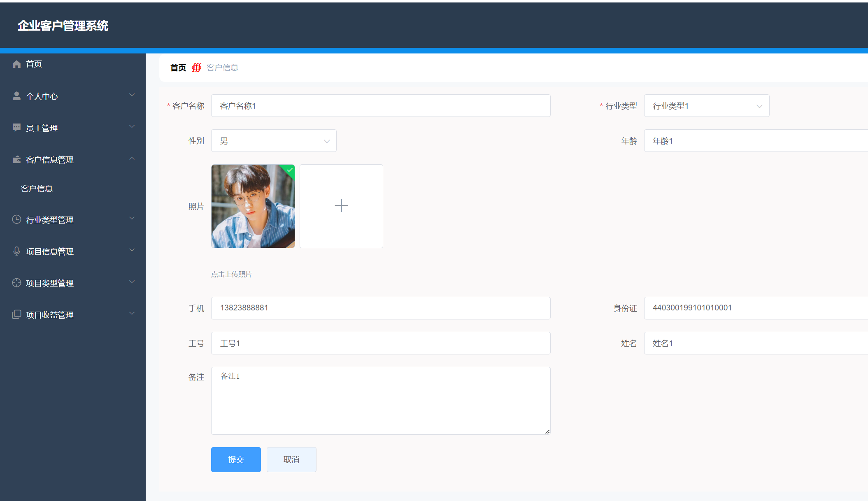
Task: Collapse the 客户信息管理 sidebar section
Action: (x=132, y=158)
